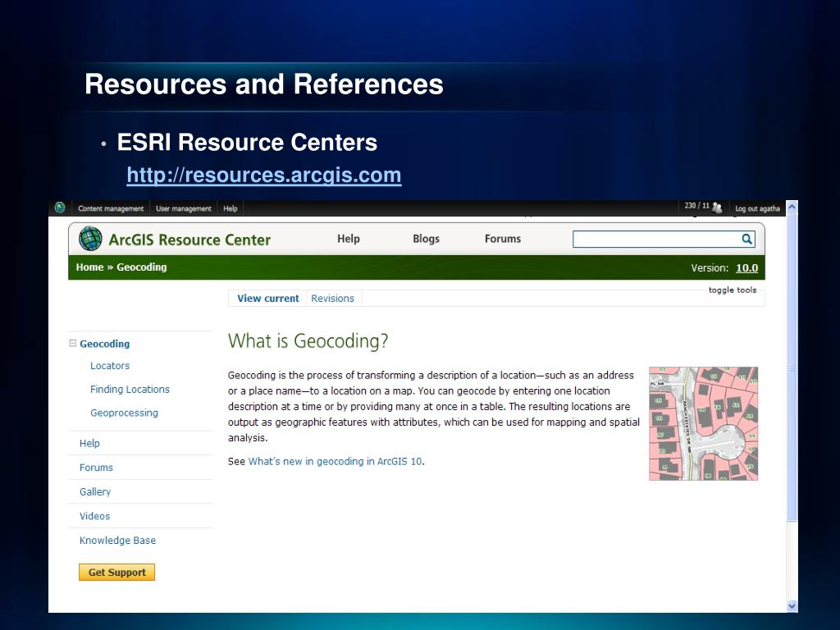Open Content management menu
The height and width of the screenshot is (630, 840).
(x=111, y=208)
